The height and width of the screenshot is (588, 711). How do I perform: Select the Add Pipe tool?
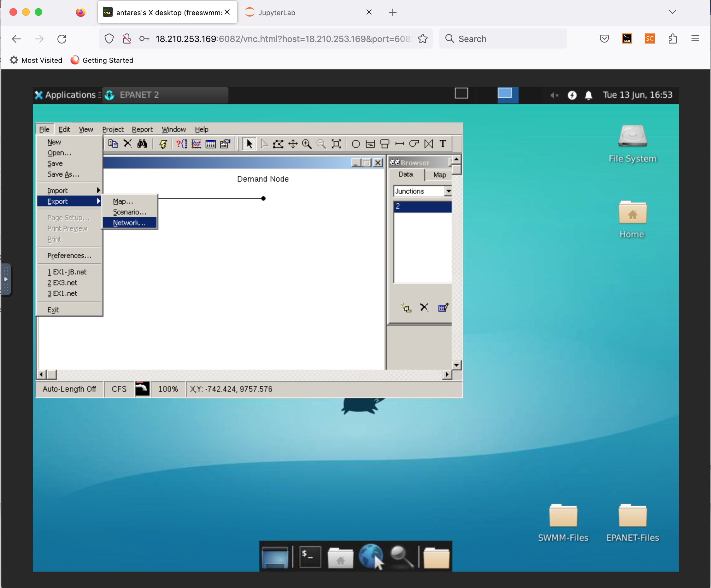400,144
